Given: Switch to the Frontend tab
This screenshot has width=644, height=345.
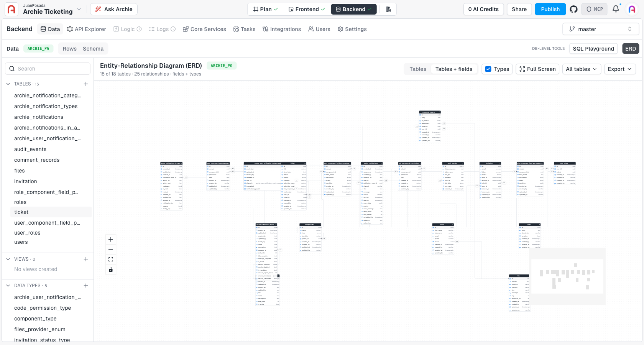Looking at the screenshot, I should coord(307,9).
